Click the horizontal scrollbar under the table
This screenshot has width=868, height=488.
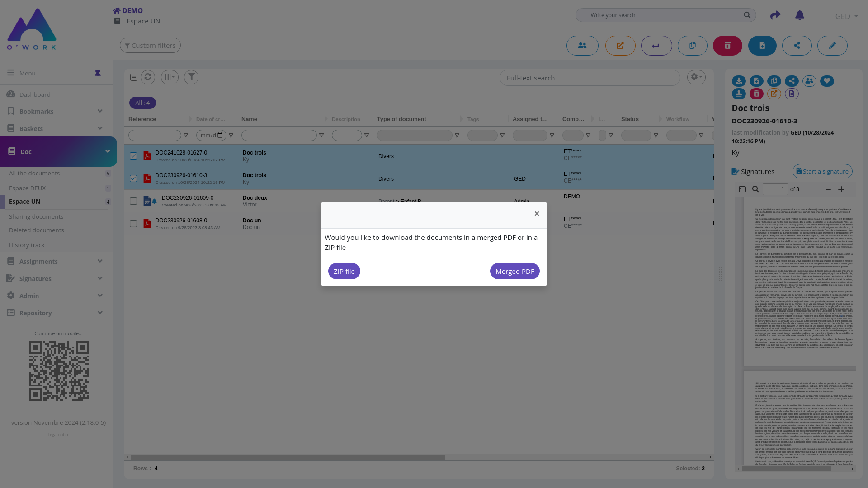tap(288, 457)
